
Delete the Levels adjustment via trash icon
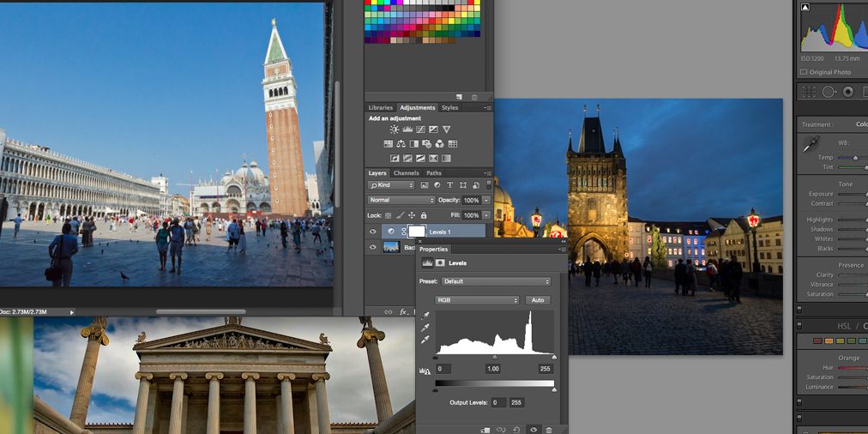click(x=549, y=429)
